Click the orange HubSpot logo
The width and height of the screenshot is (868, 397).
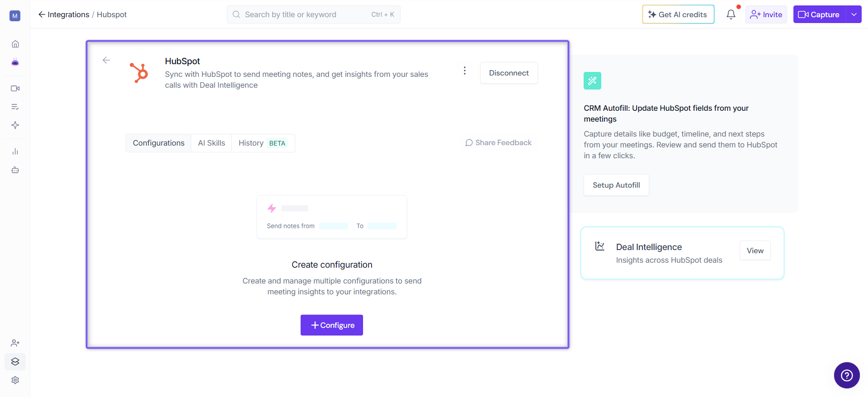(139, 72)
